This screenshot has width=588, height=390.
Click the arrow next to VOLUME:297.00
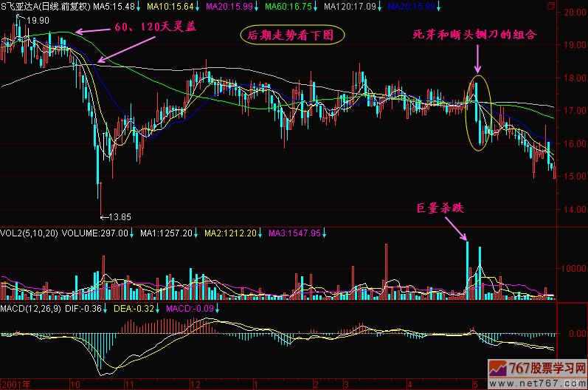pyautogui.click(x=134, y=233)
